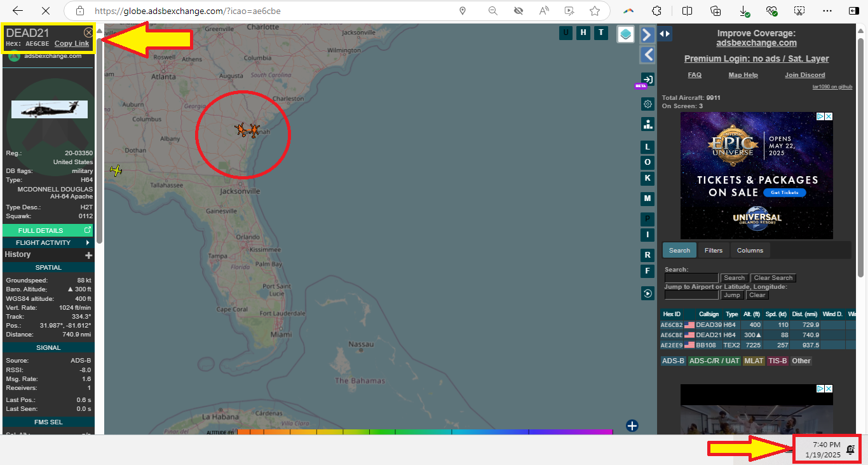Open the statistics podium icon
The height and width of the screenshot is (465, 868).
[x=648, y=124]
